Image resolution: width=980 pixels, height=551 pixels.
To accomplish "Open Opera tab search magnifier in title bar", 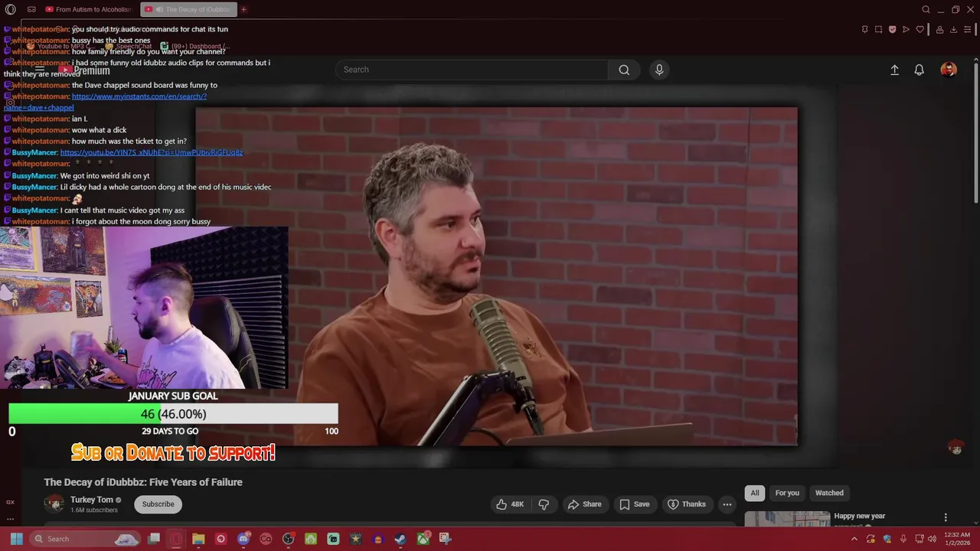I will [926, 9].
